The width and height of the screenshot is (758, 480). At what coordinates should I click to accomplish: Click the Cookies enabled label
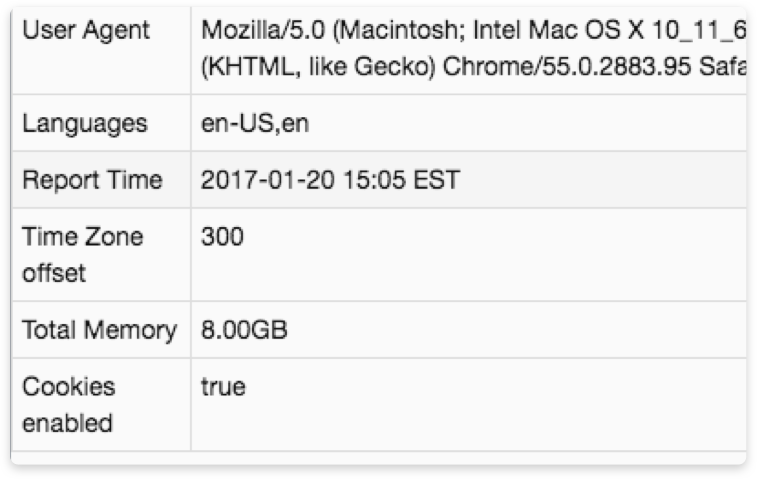pyautogui.click(x=68, y=404)
